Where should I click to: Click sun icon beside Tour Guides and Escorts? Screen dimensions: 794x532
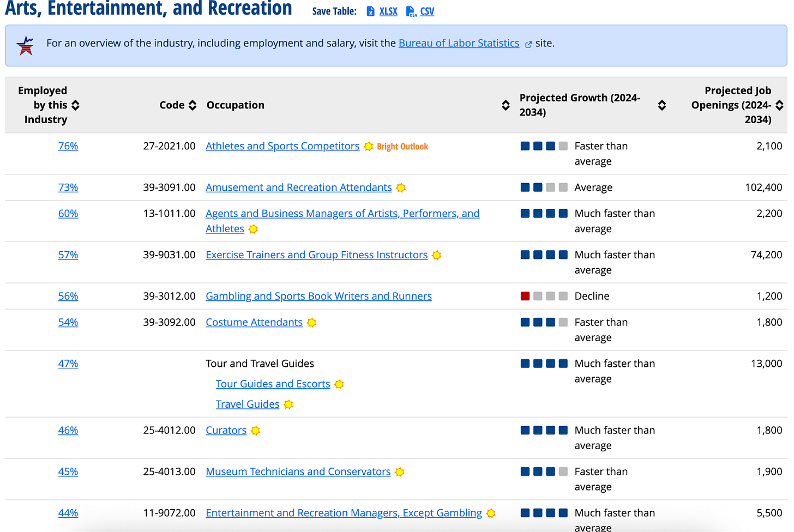click(339, 384)
